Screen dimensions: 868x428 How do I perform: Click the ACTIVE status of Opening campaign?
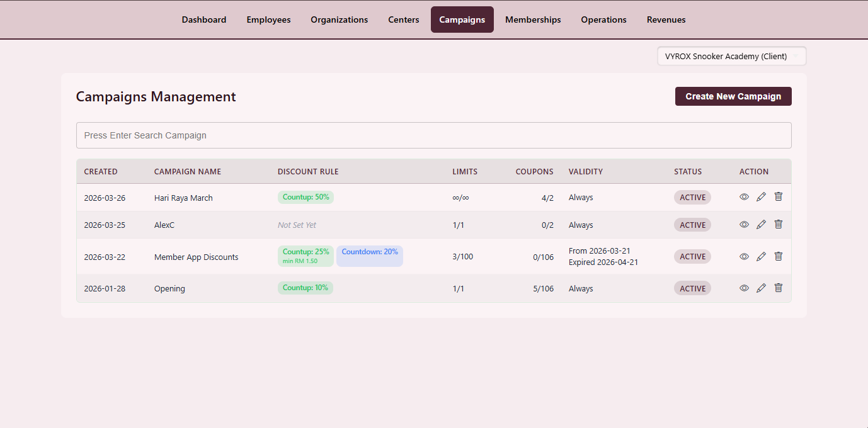692,288
